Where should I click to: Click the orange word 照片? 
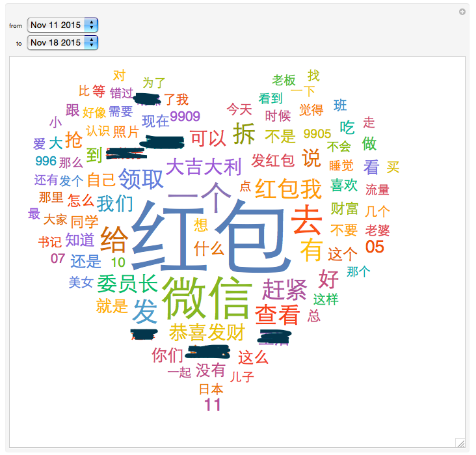tap(126, 132)
